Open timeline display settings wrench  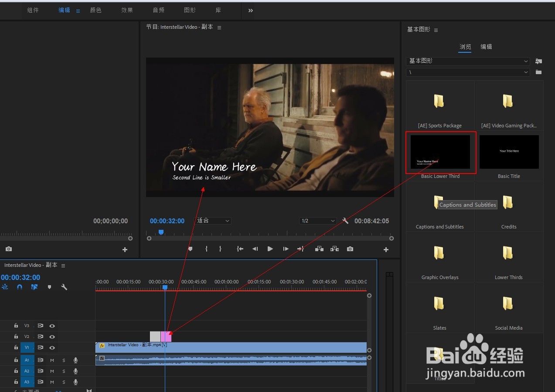pos(64,287)
